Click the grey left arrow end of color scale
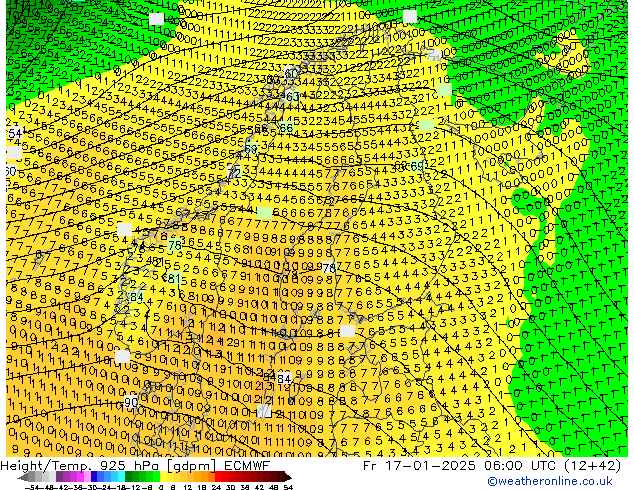This screenshot has width=634, height=490. [23, 477]
